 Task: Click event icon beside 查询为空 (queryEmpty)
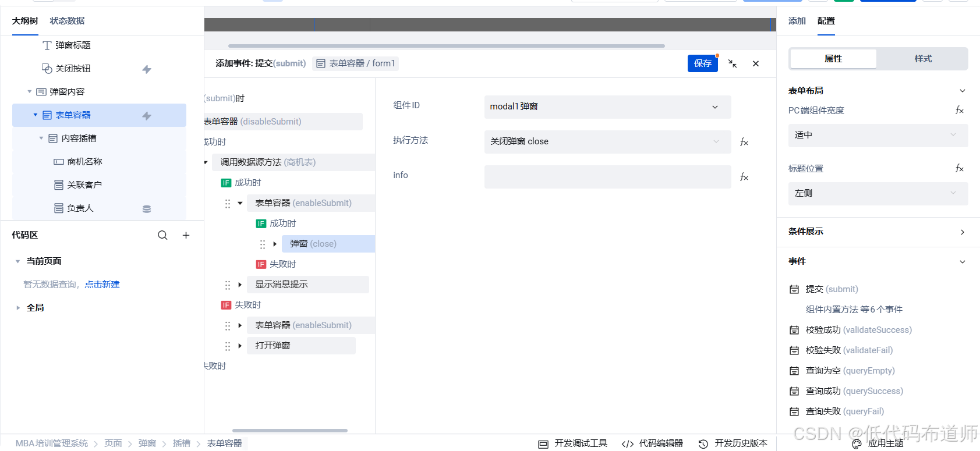pos(794,371)
